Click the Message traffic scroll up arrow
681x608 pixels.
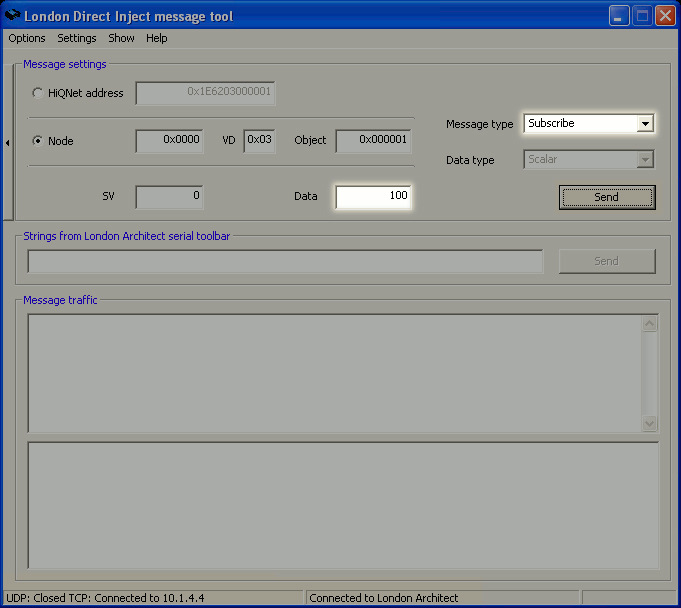point(649,324)
